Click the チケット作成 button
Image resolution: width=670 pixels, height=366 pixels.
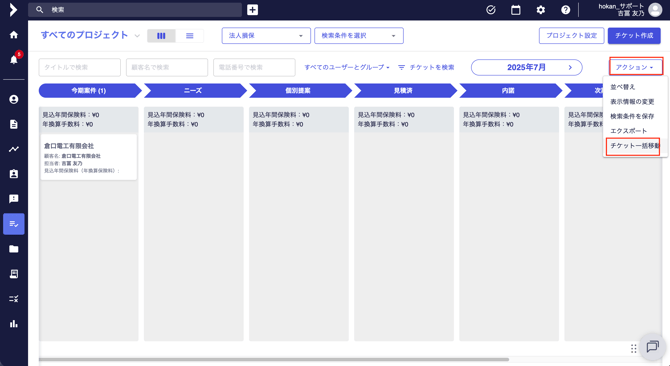point(634,36)
